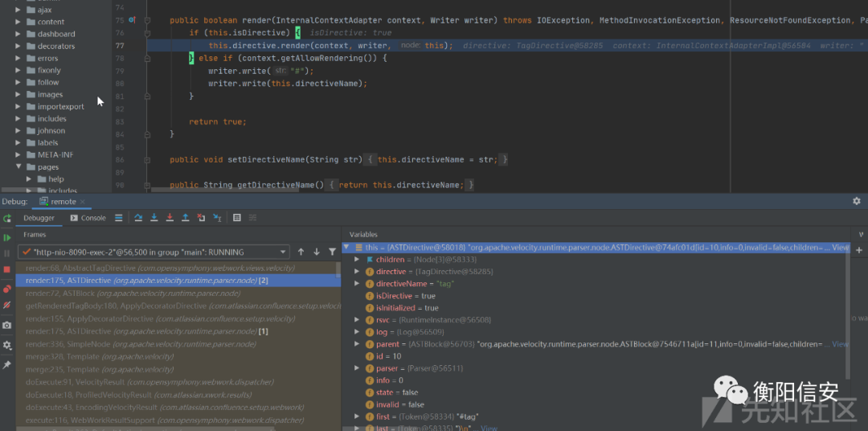868x431 pixels.
Task: Expand the dashboard folder arrow
Action: click(18, 34)
